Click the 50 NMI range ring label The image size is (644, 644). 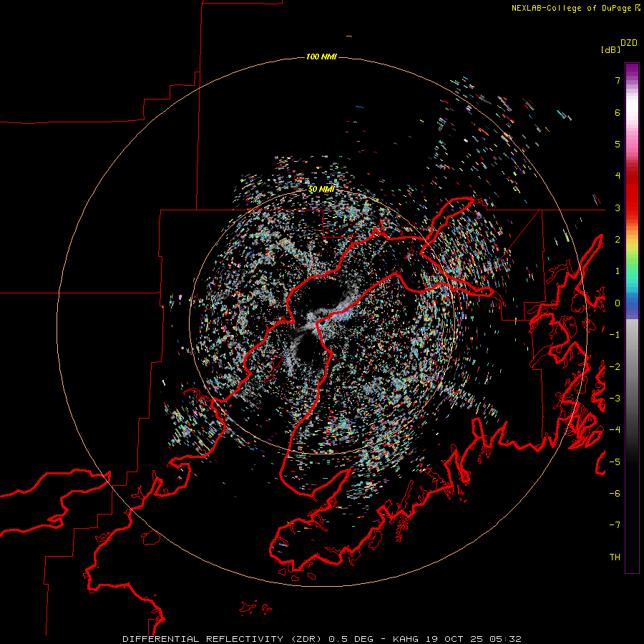[321, 190]
